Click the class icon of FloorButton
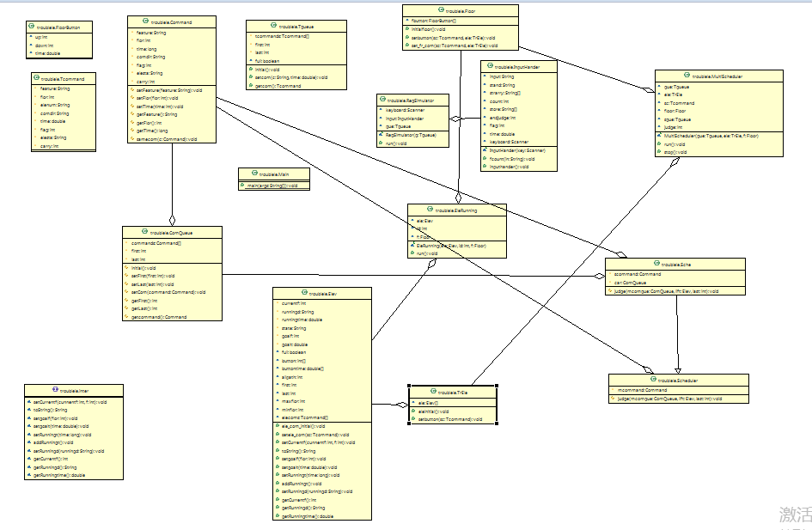Image resolution: width=812 pixels, height=530 pixels. click(x=32, y=27)
